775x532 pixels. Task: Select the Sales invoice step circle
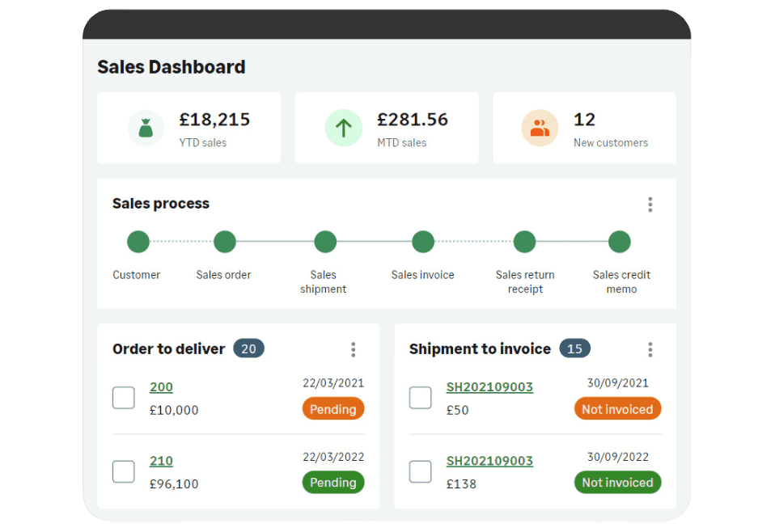[x=423, y=242]
